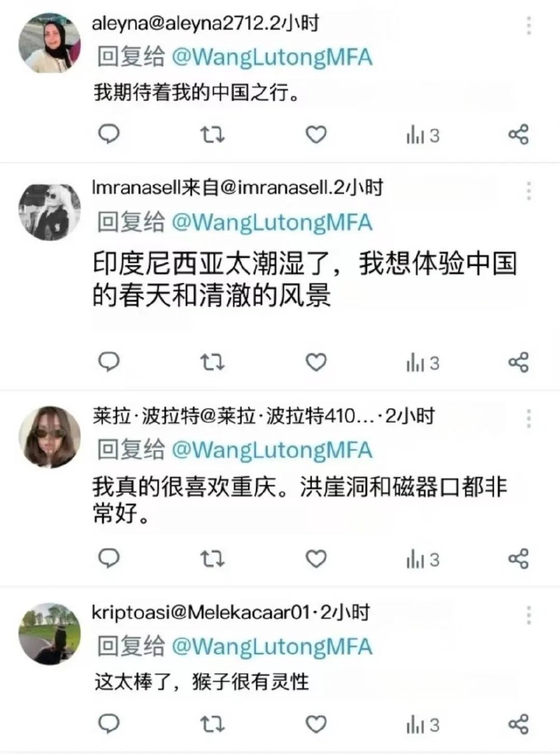Viewport: 560px width, 754px height.
Task: Reply to the Chongqing comment
Action: coord(109,559)
